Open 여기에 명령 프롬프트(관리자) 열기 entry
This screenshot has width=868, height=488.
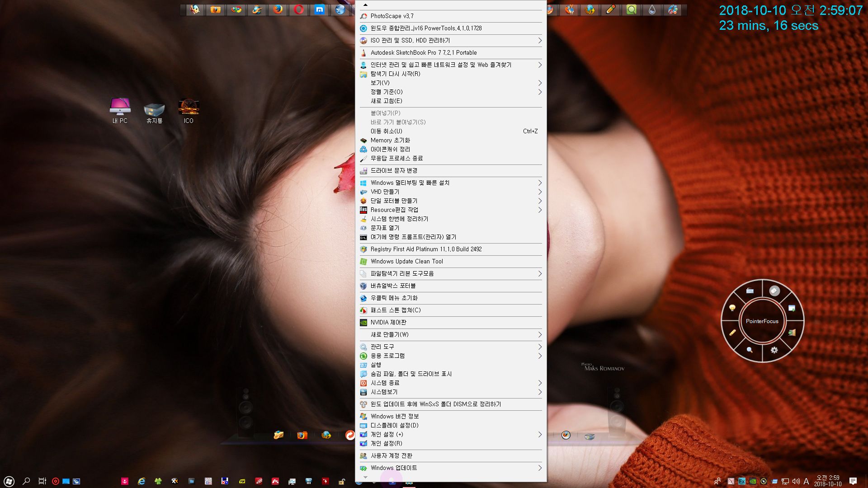pyautogui.click(x=451, y=237)
